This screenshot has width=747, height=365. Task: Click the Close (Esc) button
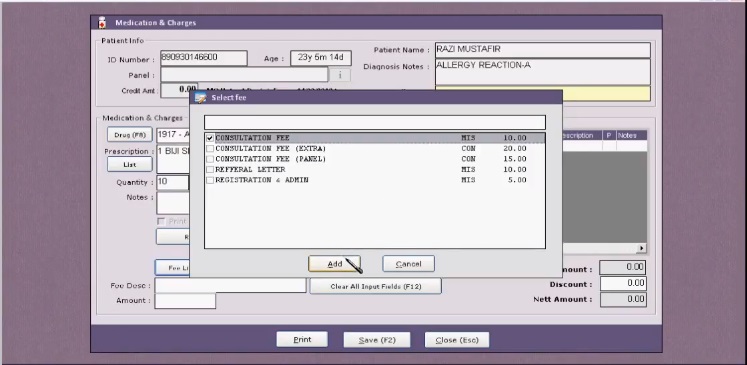tap(457, 340)
